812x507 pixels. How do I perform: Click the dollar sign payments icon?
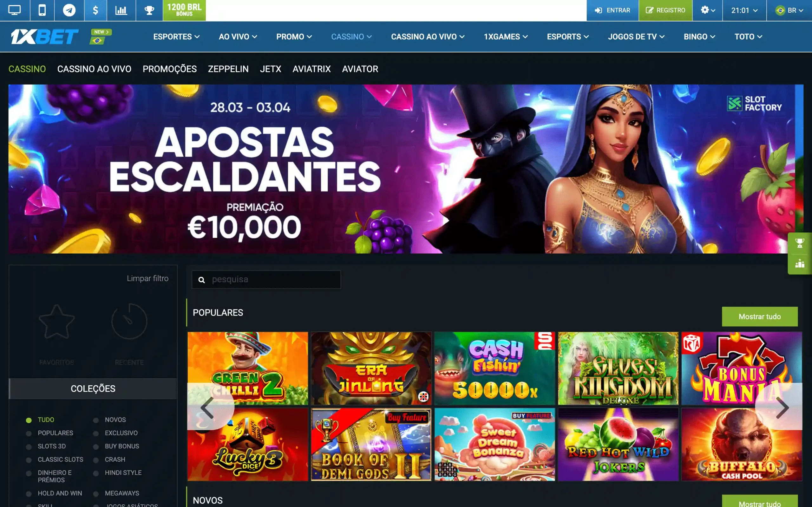pyautogui.click(x=95, y=10)
